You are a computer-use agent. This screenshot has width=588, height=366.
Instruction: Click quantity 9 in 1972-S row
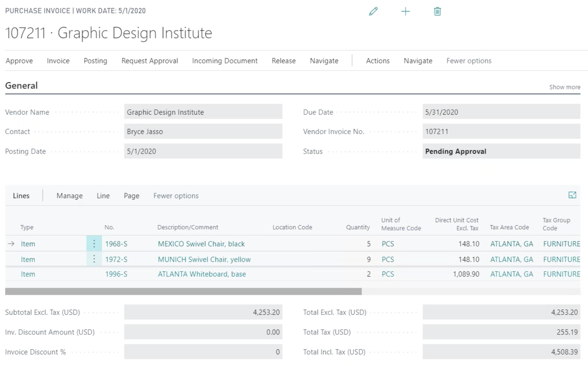(369, 259)
